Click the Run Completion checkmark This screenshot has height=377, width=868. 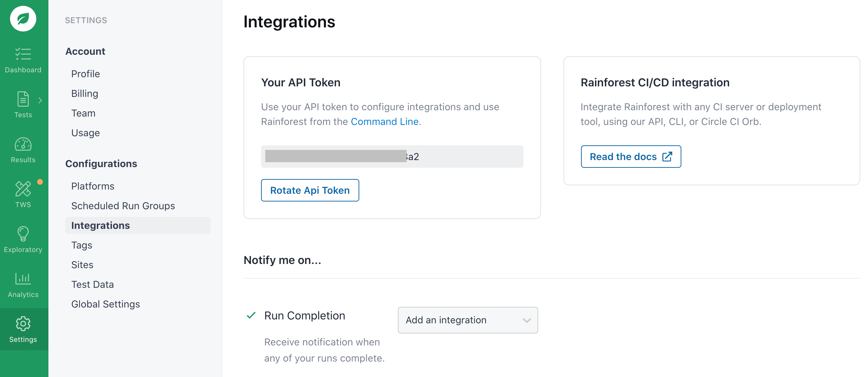click(251, 315)
